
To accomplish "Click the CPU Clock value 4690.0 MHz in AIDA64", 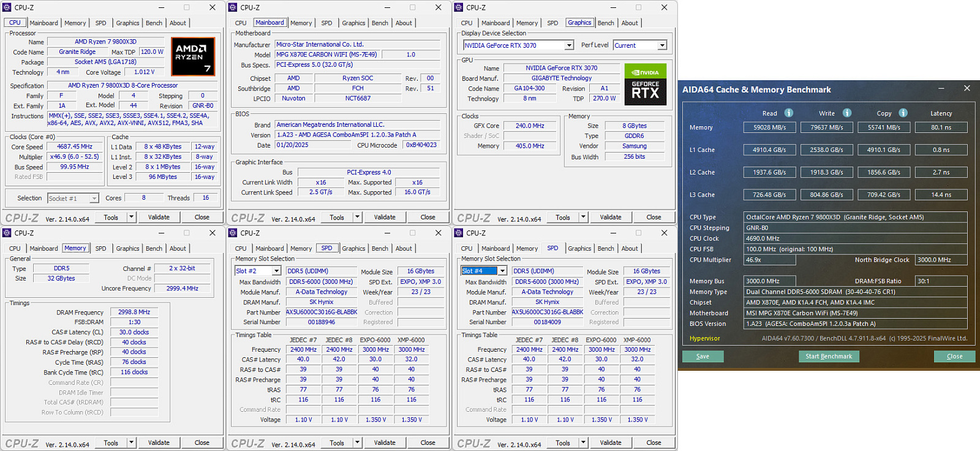I will tap(856, 239).
